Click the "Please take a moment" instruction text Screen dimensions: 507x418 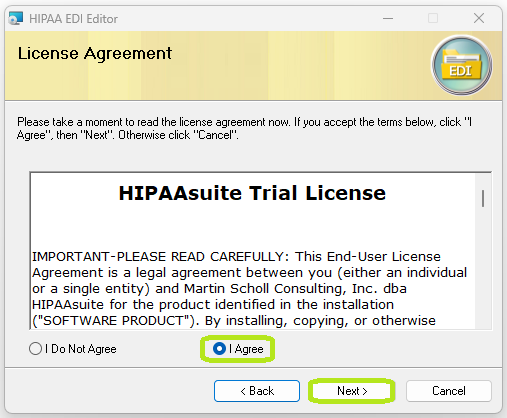pos(244,128)
